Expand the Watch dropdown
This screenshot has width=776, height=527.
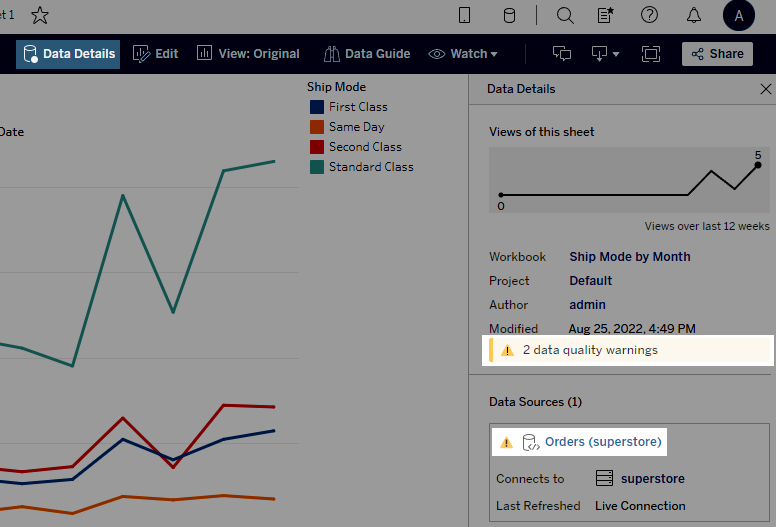click(463, 54)
